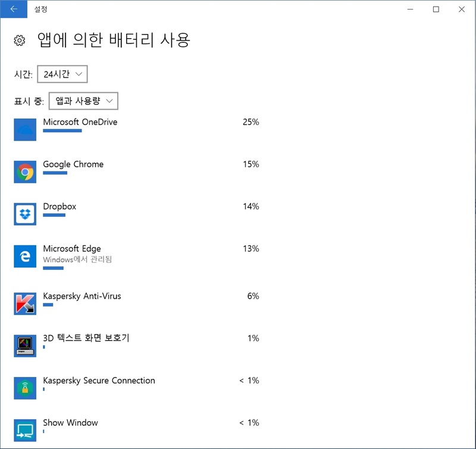Viewport: 476px width, 449px height.
Task: Click the Windows에서 관리됨 subtitle
Action: point(77,260)
